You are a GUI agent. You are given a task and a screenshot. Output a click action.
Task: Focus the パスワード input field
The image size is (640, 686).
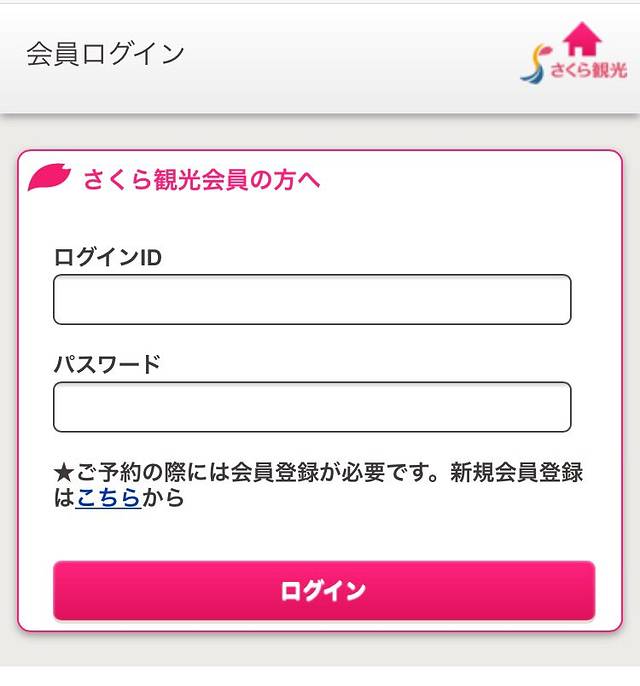(312, 407)
